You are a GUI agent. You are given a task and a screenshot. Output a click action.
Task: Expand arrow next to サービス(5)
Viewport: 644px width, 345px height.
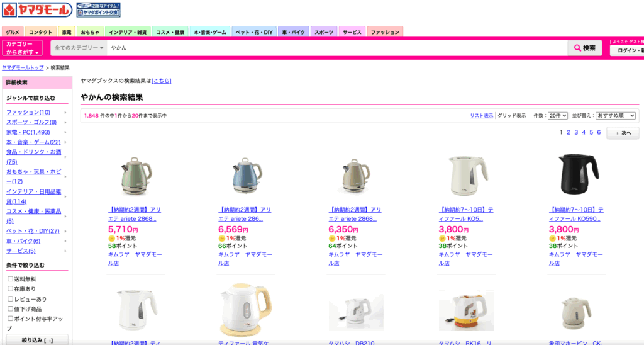[65, 251]
